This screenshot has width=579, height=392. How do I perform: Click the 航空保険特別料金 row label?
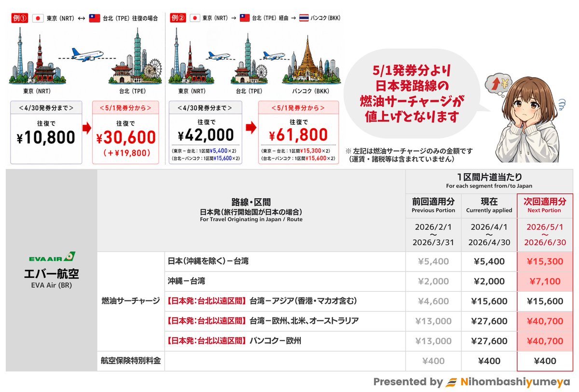tap(130, 361)
